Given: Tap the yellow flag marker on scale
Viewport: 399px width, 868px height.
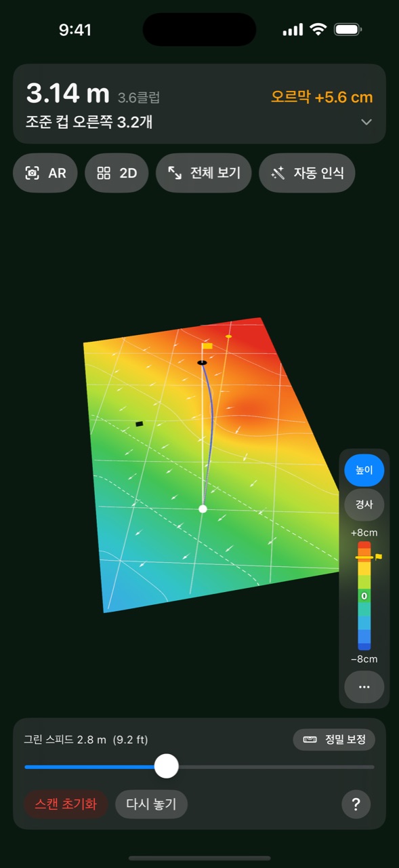Looking at the screenshot, I should pos(378,556).
